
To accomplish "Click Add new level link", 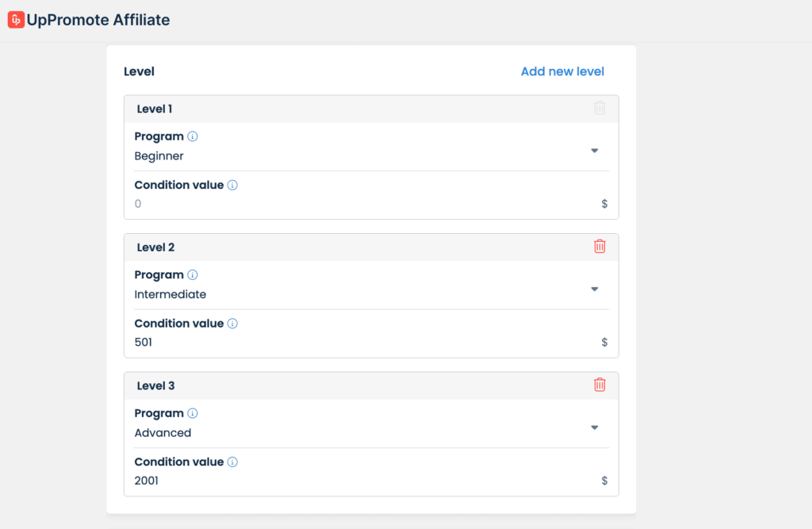I will 562,71.
